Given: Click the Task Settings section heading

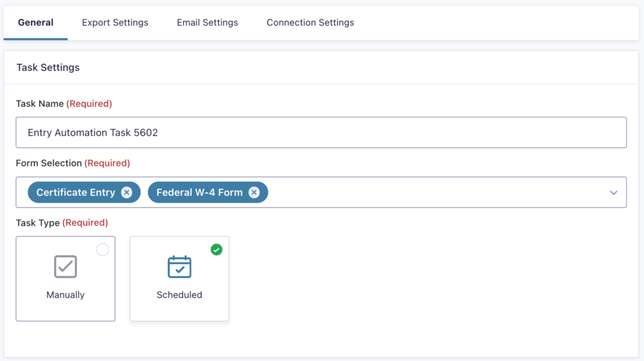Looking at the screenshot, I should click(48, 67).
